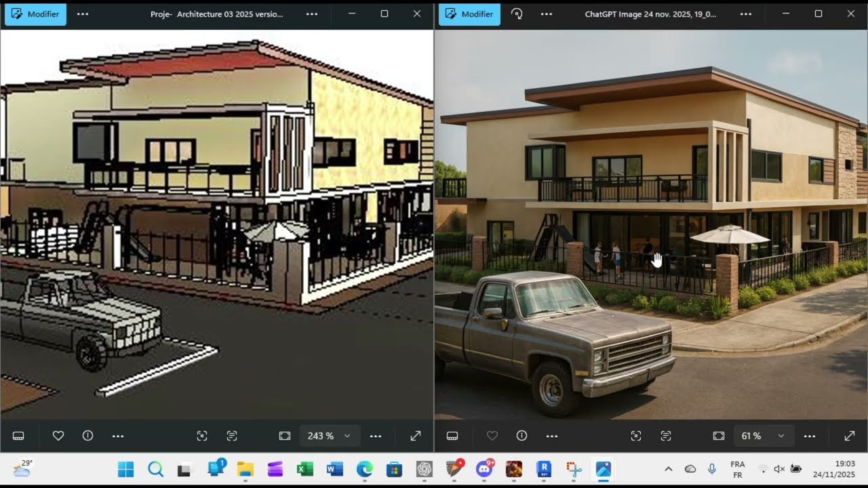Show file info for left image
868x488 pixels.
click(87, 436)
